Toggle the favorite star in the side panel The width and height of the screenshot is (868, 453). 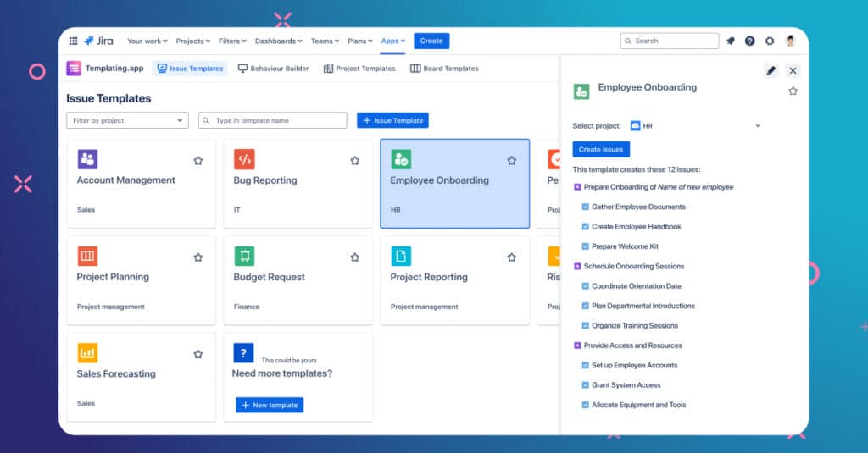(x=793, y=91)
